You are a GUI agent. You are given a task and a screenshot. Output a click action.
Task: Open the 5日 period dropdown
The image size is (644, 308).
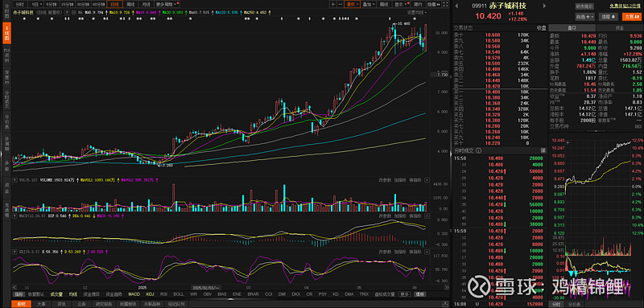tap(36, 4)
